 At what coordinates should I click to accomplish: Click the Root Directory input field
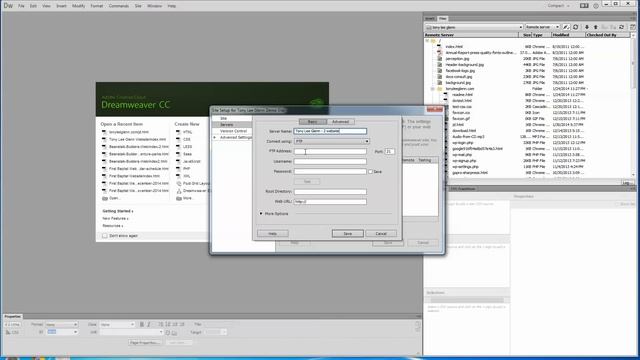[x=330, y=191]
